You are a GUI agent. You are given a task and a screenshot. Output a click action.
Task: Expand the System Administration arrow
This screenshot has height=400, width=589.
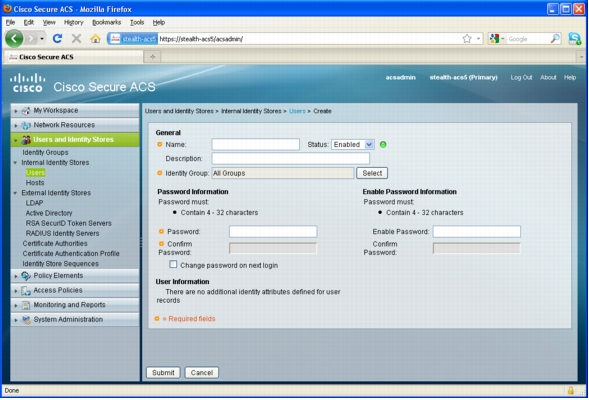click(16, 320)
